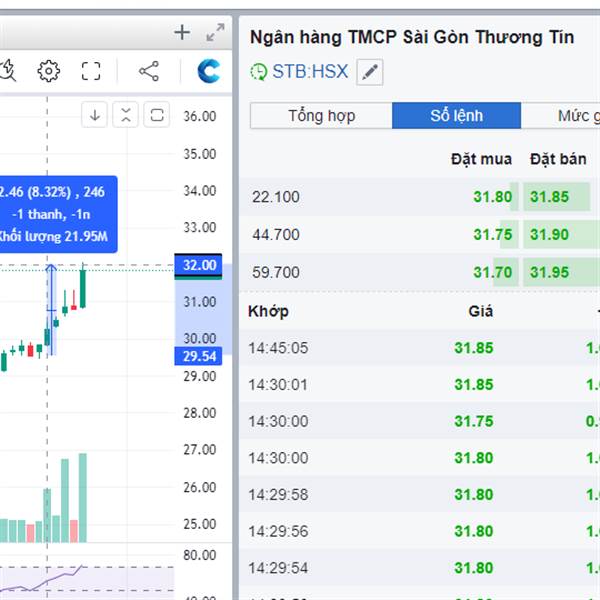Click the down arrow pane button
The width and height of the screenshot is (600, 600).
coord(95,115)
